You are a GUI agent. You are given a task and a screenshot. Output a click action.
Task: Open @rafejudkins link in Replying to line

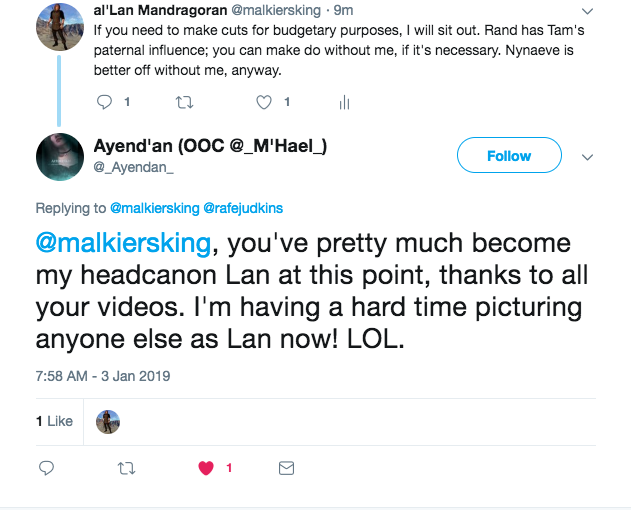click(243, 208)
